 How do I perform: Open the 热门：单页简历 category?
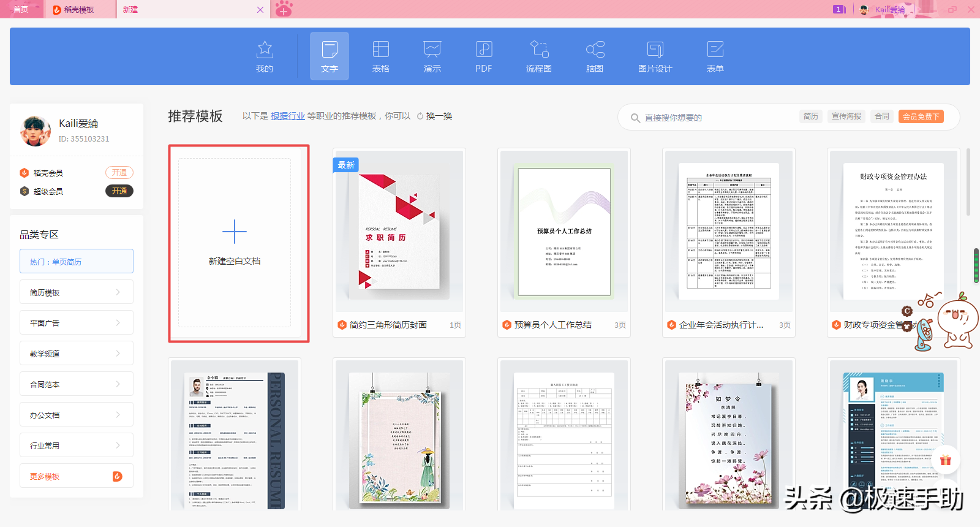[x=77, y=261]
